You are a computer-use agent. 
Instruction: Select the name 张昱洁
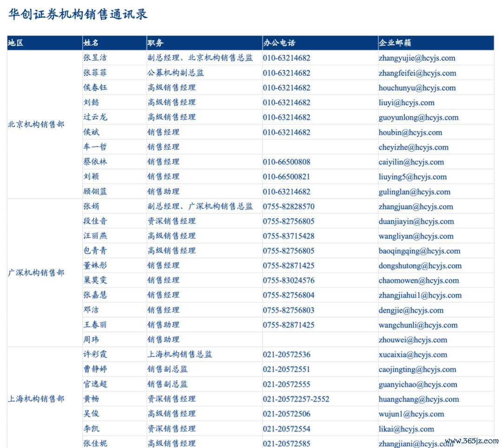[x=95, y=58]
